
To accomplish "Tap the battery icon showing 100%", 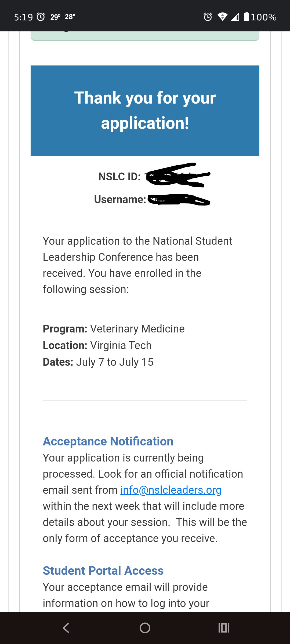I will click(247, 17).
